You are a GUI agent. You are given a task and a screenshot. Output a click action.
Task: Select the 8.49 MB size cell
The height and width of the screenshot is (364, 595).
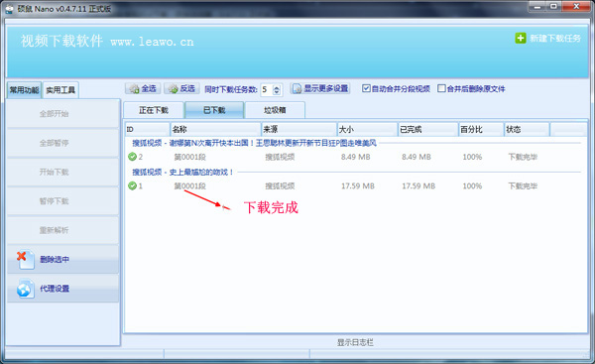pyautogui.click(x=355, y=157)
